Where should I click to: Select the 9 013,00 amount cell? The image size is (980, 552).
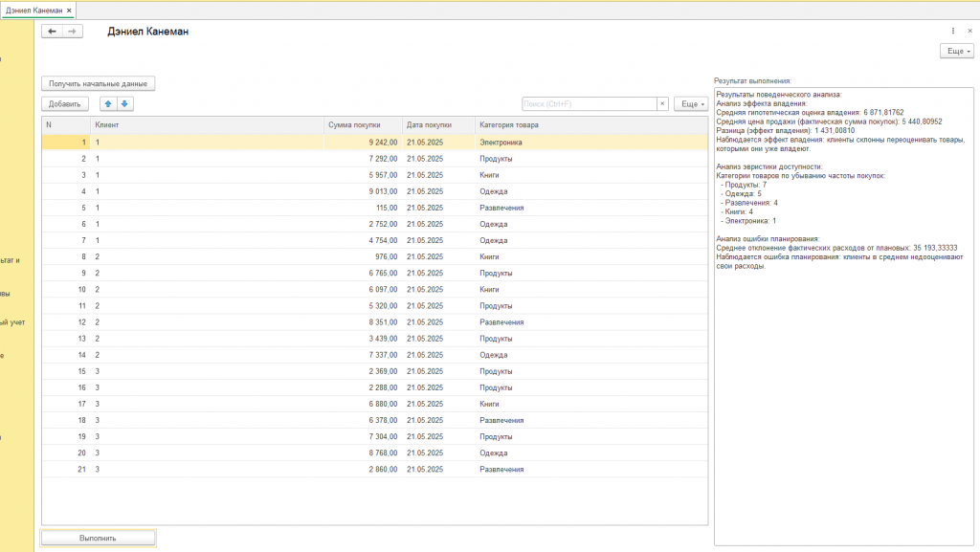[363, 191]
